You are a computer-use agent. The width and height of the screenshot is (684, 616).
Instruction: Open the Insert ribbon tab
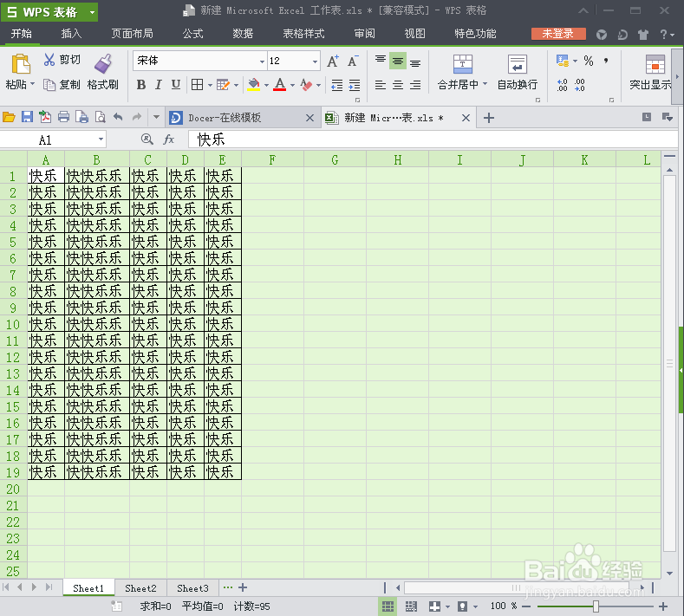[71, 34]
